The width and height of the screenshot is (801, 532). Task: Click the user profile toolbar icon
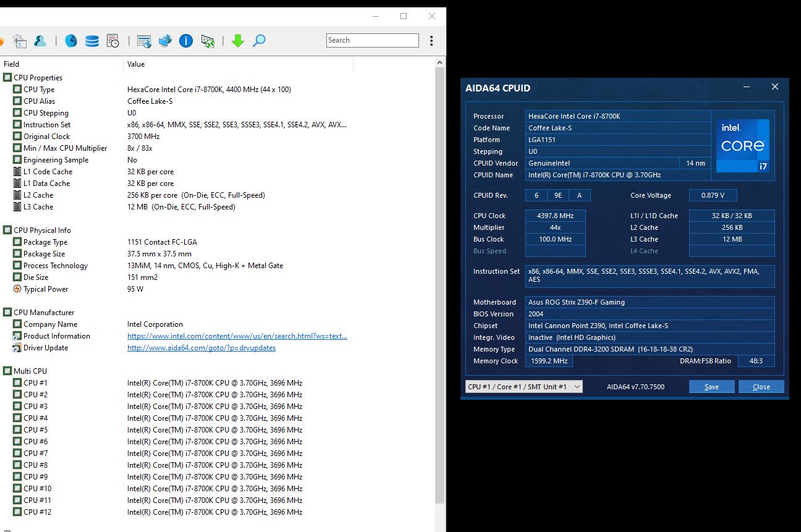coord(41,41)
